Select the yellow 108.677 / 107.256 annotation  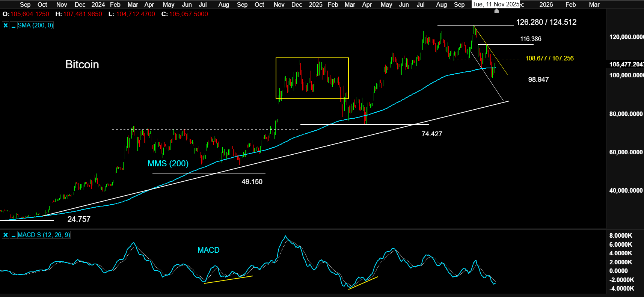[549, 58]
